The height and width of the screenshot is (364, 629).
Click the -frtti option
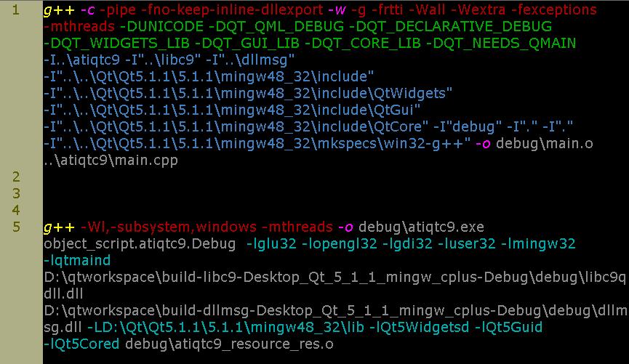387,10
